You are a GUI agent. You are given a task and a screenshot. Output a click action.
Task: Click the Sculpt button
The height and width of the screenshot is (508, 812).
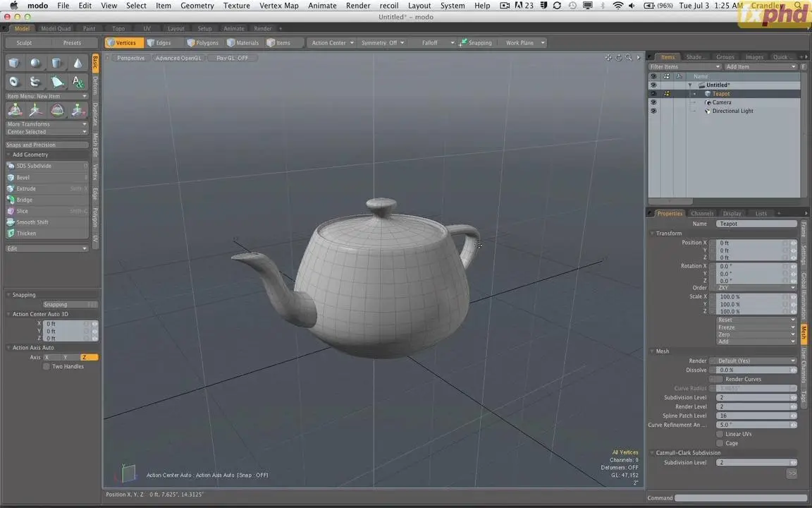(24, 43)
